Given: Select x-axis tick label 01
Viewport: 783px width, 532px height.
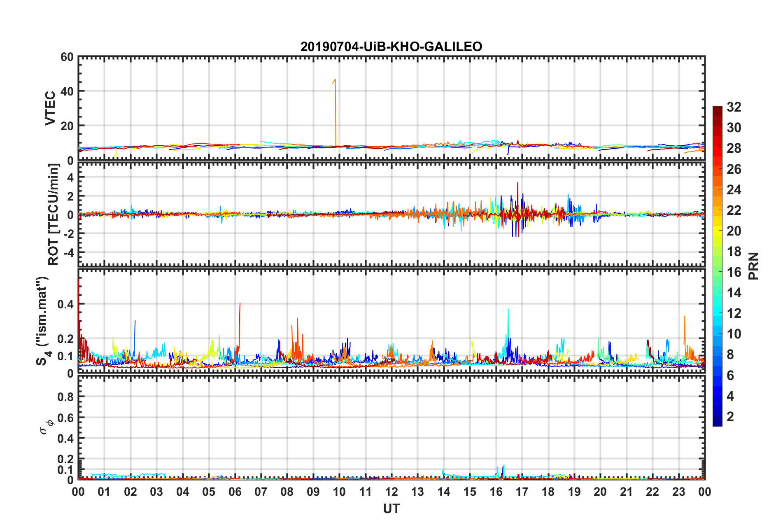Looking at the screenshot, I should [x=104, y=492].
